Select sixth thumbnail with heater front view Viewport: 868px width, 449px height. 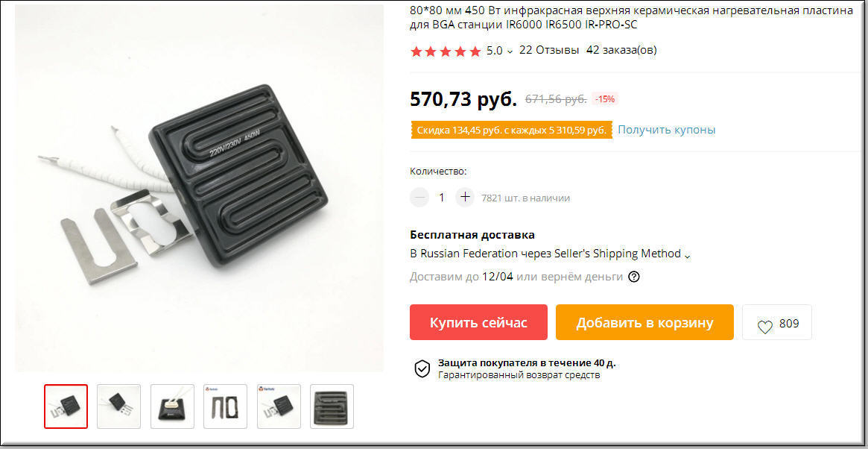tap(332, 406)
